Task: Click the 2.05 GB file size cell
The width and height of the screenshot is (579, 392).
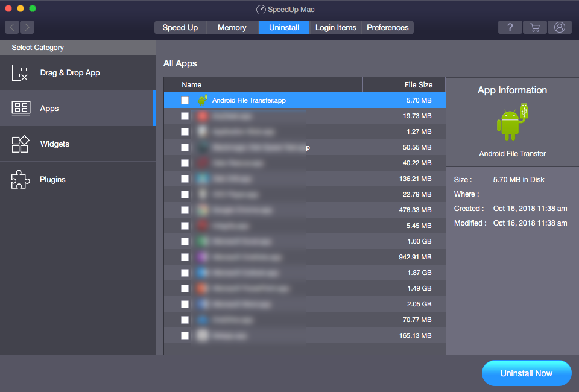Action: coord(419,304)
